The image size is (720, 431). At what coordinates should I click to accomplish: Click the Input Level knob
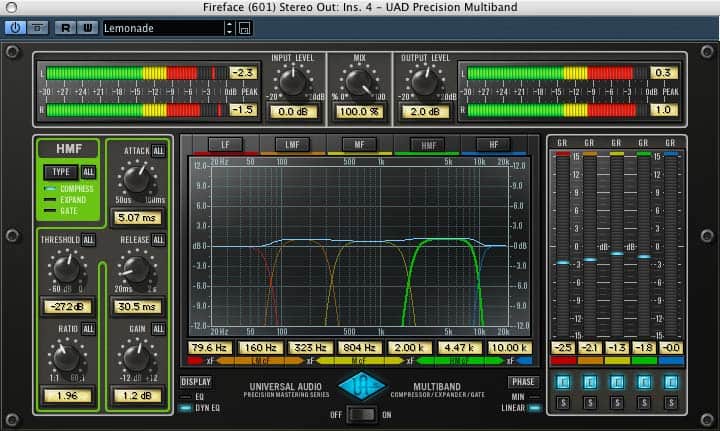[292, 82]
